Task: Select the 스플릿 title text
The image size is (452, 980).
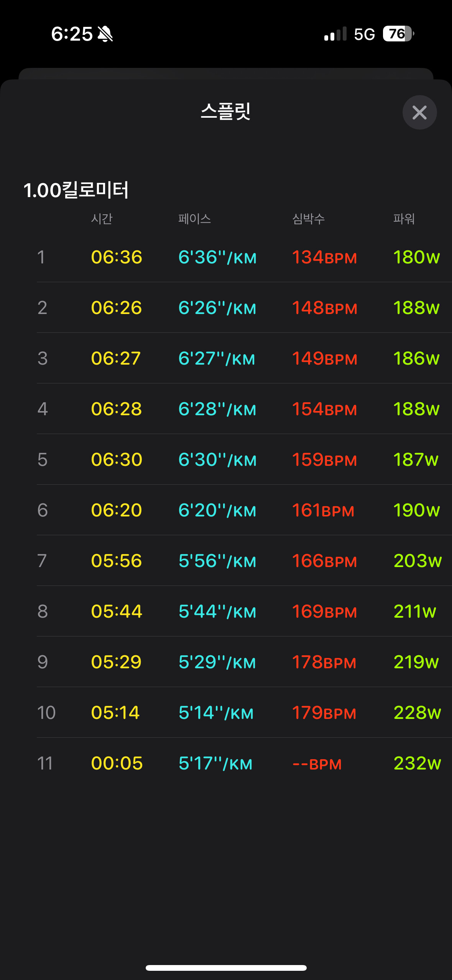Action: click(x=226, y=112)
